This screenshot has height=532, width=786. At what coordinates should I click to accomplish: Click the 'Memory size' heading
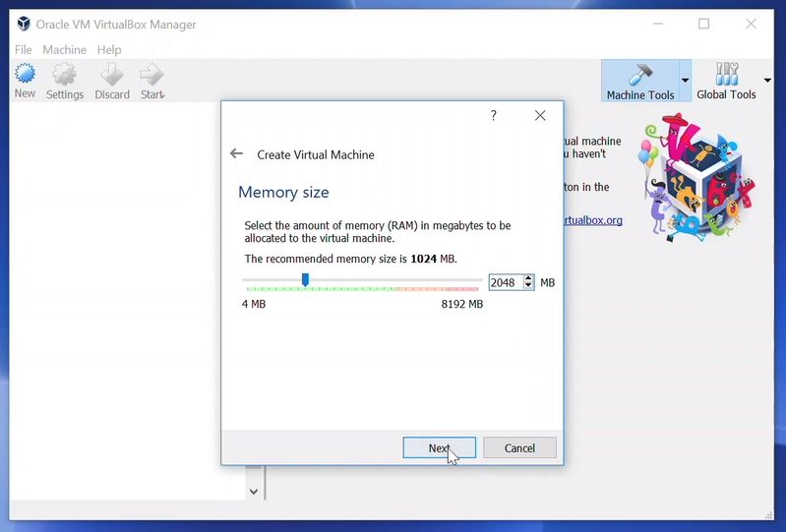coord(283,192)
